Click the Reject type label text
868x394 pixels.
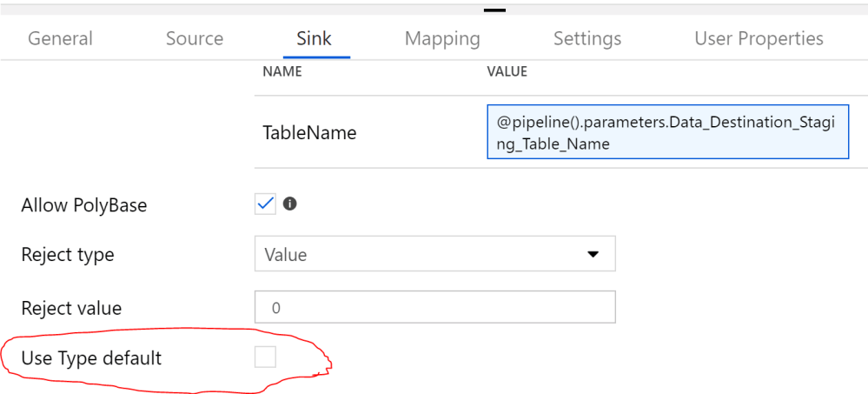point(68,255)
